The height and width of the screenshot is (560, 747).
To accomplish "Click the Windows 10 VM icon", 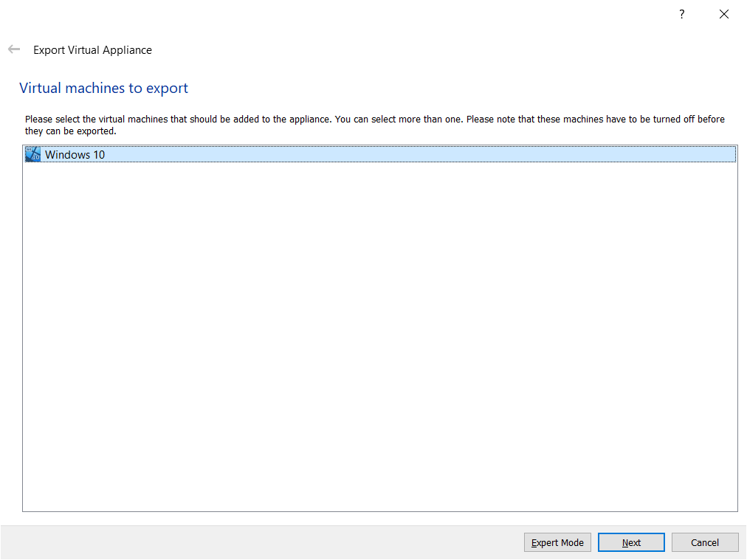I will [33, 154].
